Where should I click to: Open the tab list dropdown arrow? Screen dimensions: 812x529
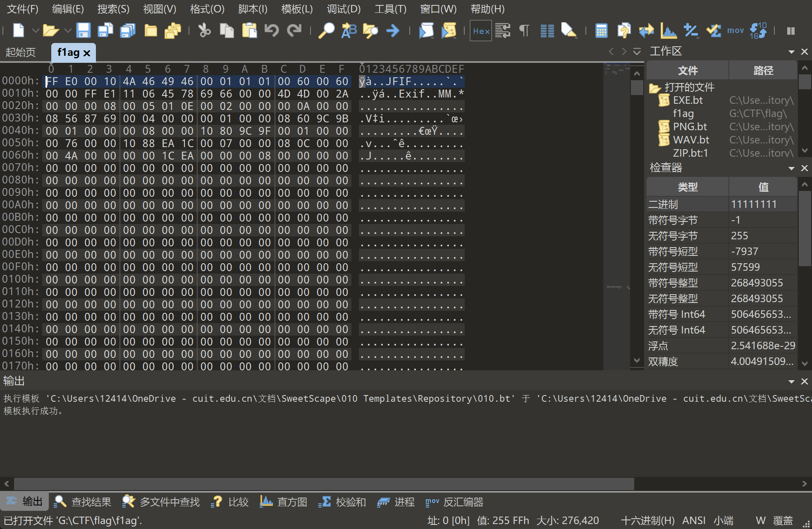[x=637, y=52]
